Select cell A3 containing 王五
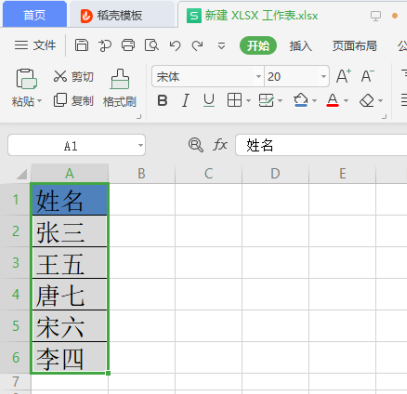 pos(70,263)
